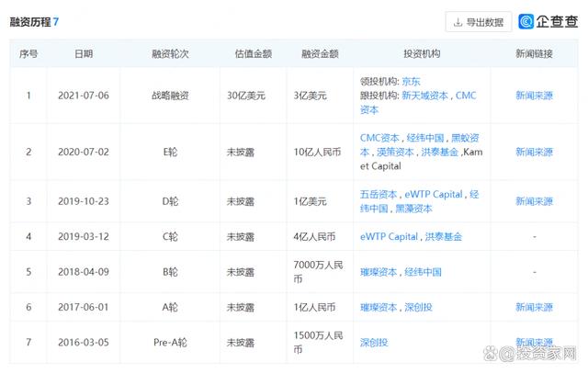Screen dimensions: 588x374
Task: Click the E轮 round cell
Action: pos(170,153)
